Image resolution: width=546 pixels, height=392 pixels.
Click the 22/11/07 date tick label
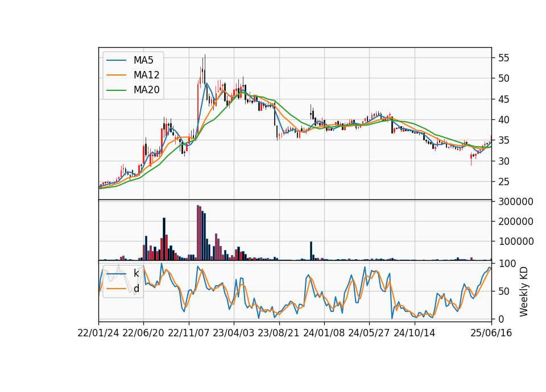(189, 333)
